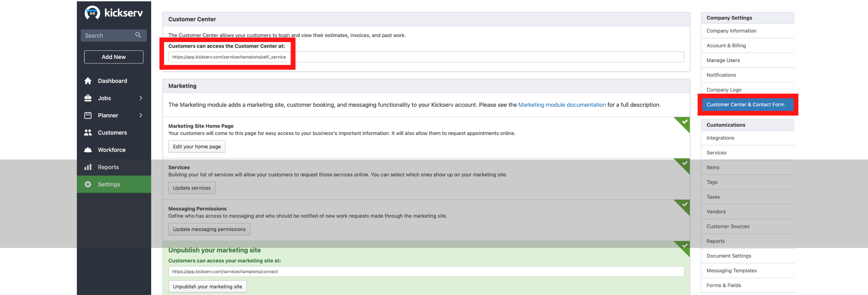Open the Marketing module documentation link

562,105
